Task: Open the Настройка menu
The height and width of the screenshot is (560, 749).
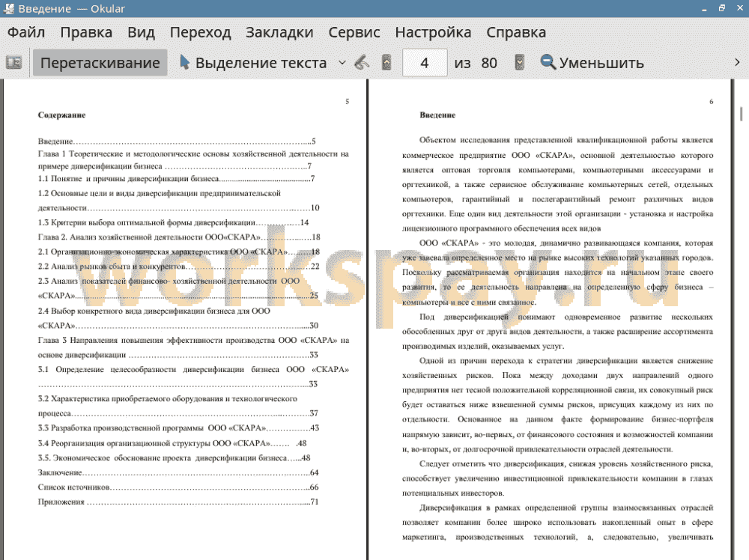Action: click(x=433, y=32)
